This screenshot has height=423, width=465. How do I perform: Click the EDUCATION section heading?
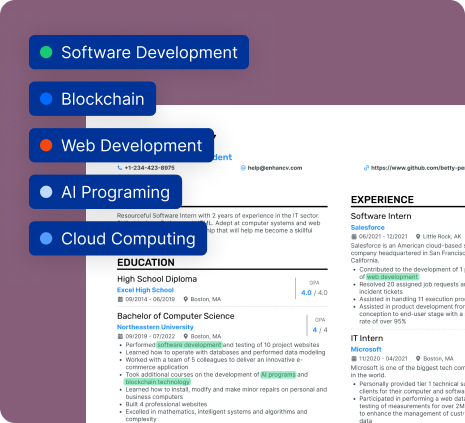(x=146, y=263)
